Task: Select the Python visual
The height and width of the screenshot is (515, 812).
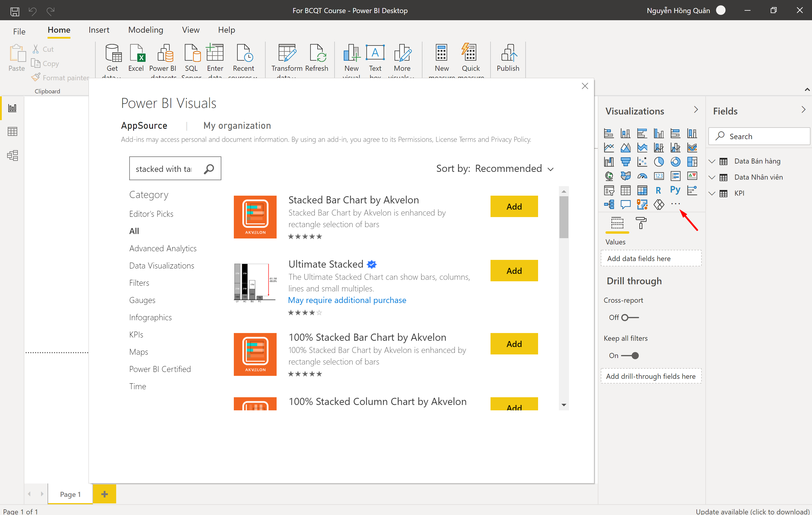Action: pyautogui.click(x=675, y=190)
